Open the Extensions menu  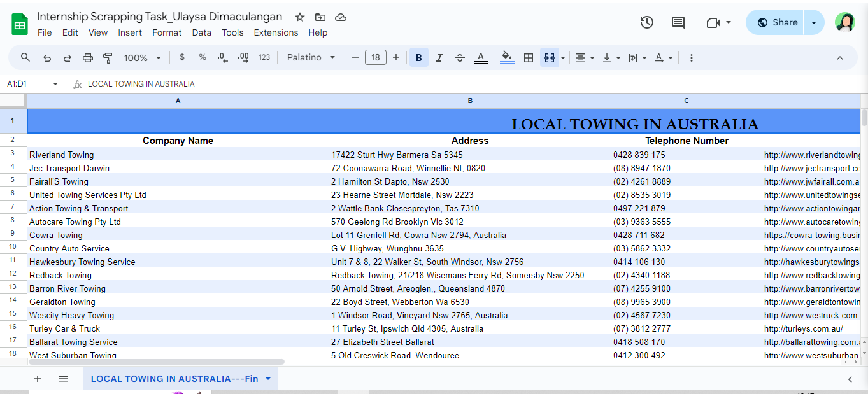coord(276,32)
